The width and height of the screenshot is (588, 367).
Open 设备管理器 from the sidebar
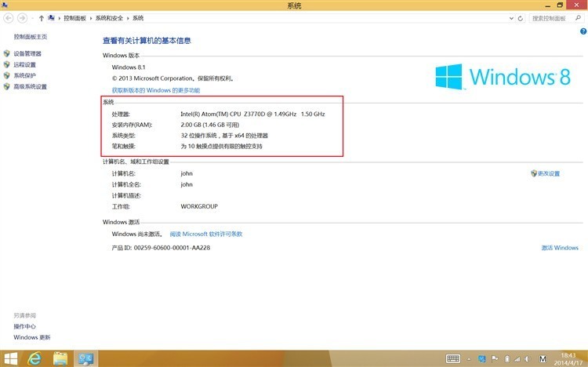27,53
